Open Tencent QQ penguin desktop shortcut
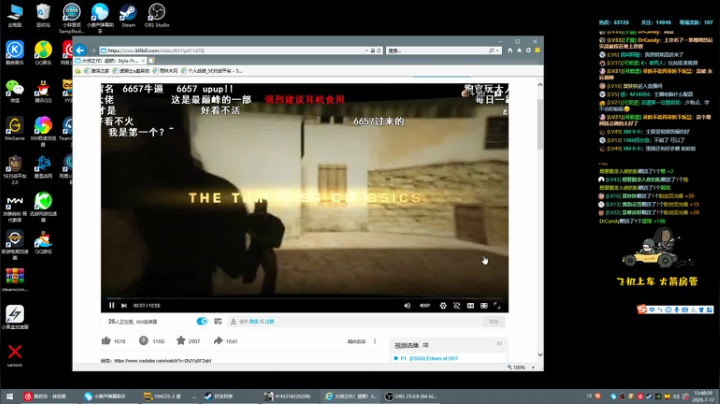The image size is (720, 404). 43,90
